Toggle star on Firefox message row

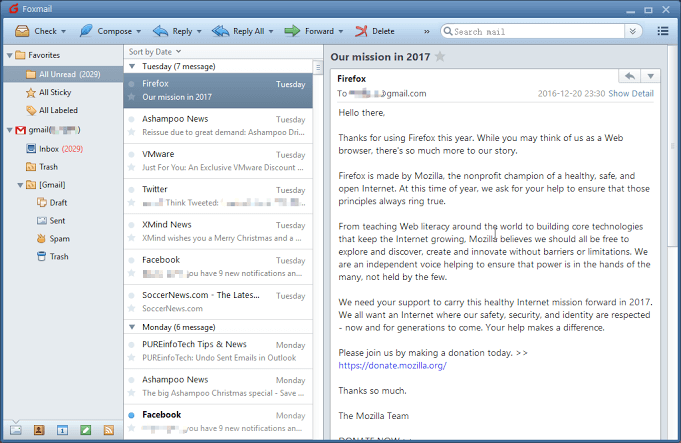pos(132,97)
